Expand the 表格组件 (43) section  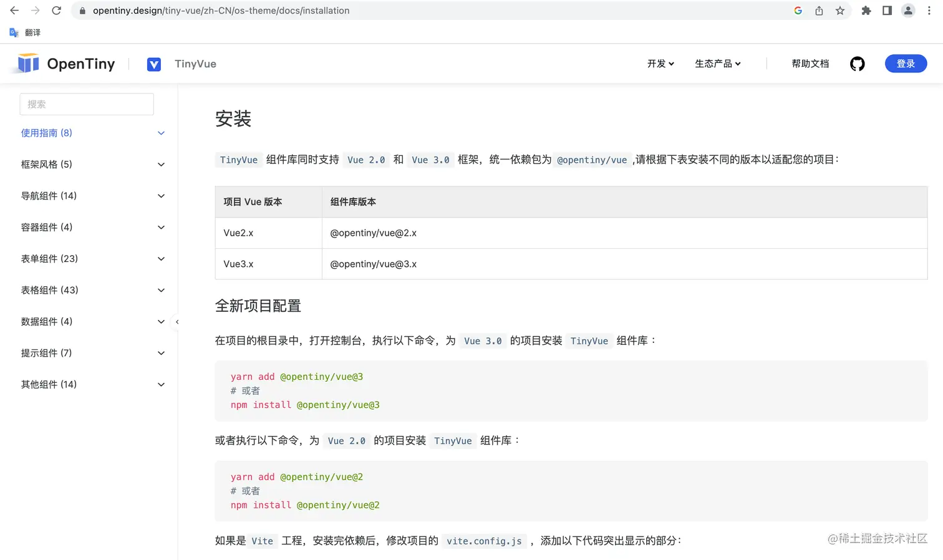pos(93,290)
